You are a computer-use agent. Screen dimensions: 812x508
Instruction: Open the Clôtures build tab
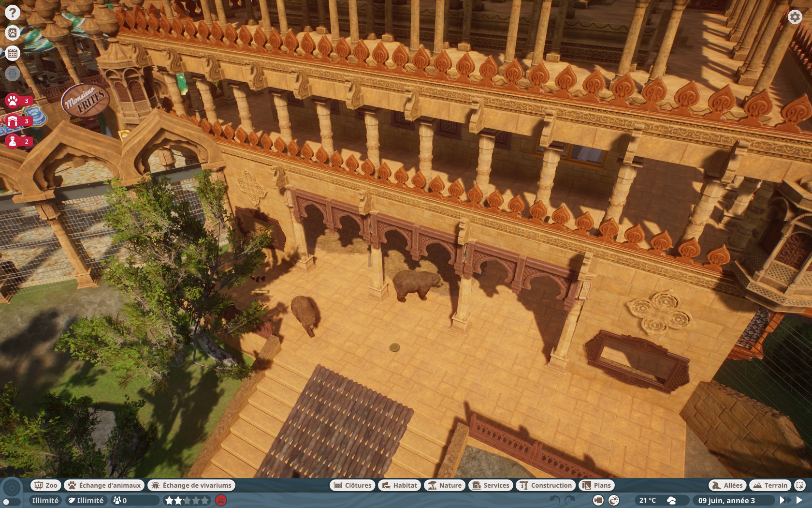point(352,485)
